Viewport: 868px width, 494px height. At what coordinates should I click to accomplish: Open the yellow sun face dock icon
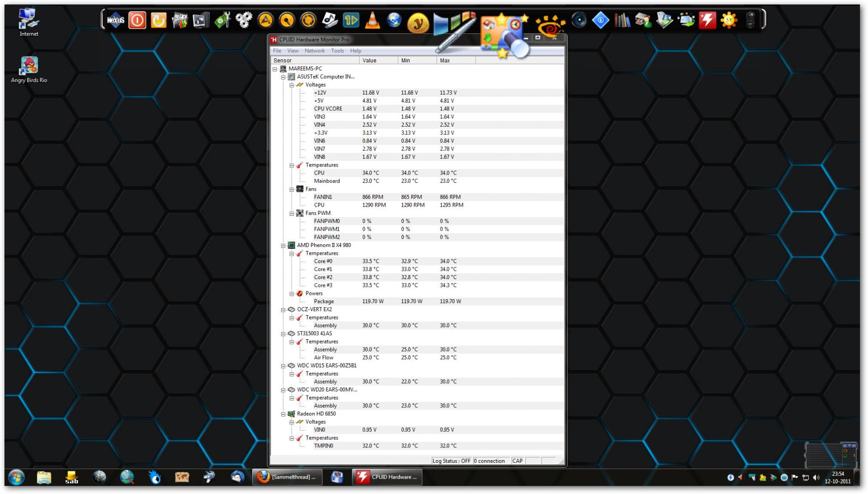(x=729, y=20)
